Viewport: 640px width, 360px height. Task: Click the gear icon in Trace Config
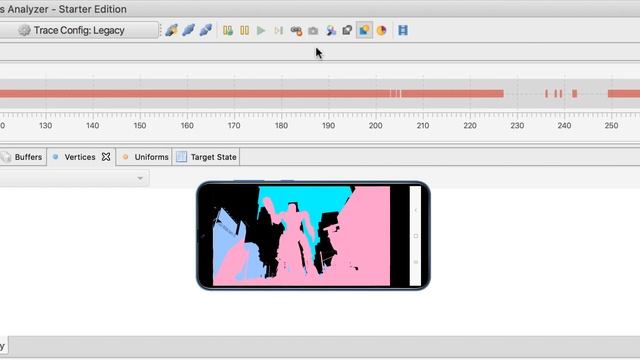[x=24, y=30]
